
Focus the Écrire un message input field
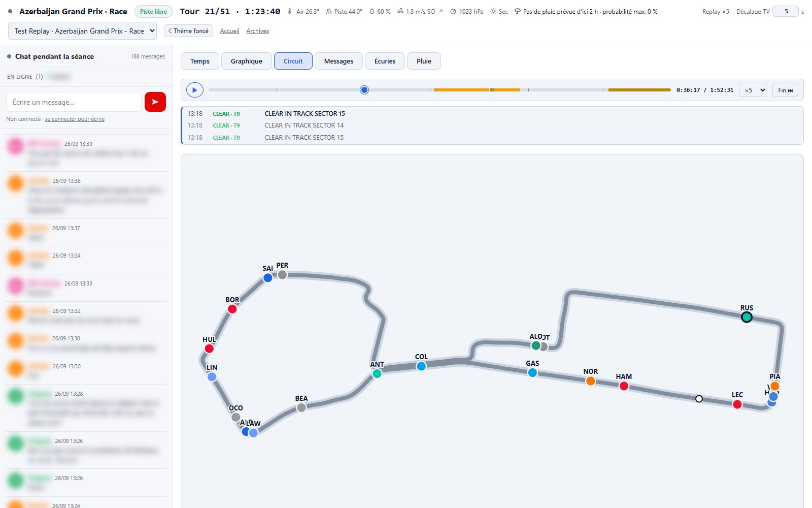click(74, 102)
